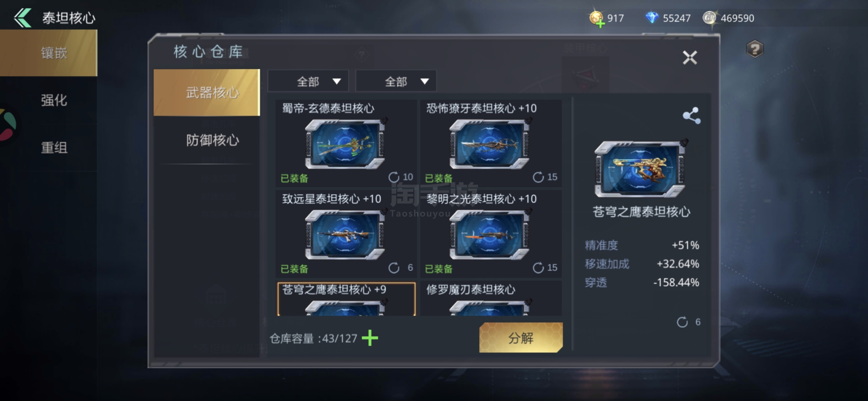Select the 武器核心 tab
Screen dimensions: 868x401
pyautogui.click(x=206, y=92)
